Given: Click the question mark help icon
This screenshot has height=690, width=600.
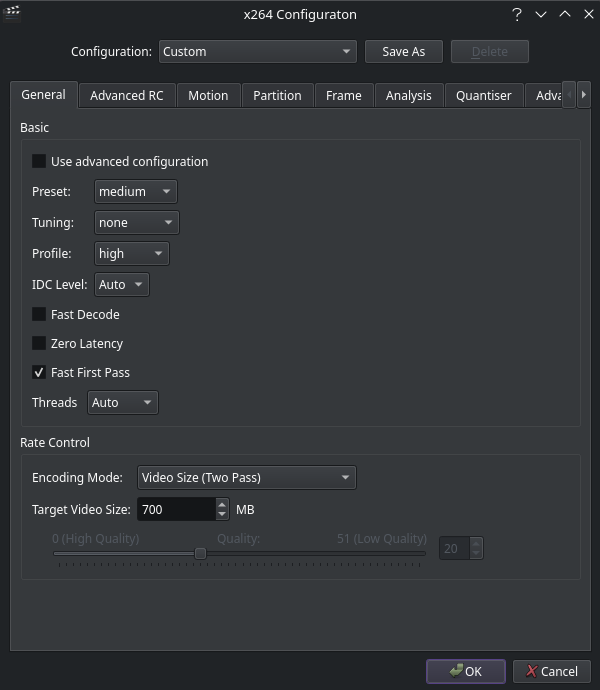Looking at the screenshot, I should tap(517, 15).
